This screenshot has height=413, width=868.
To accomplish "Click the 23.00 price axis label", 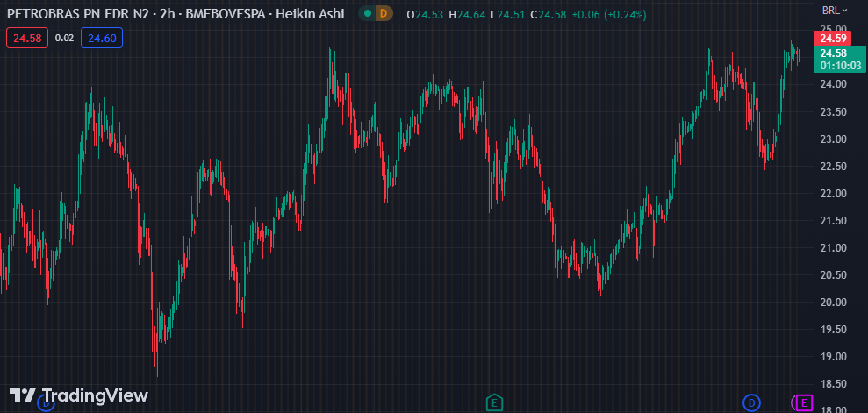I will click(x=833, y=139).
